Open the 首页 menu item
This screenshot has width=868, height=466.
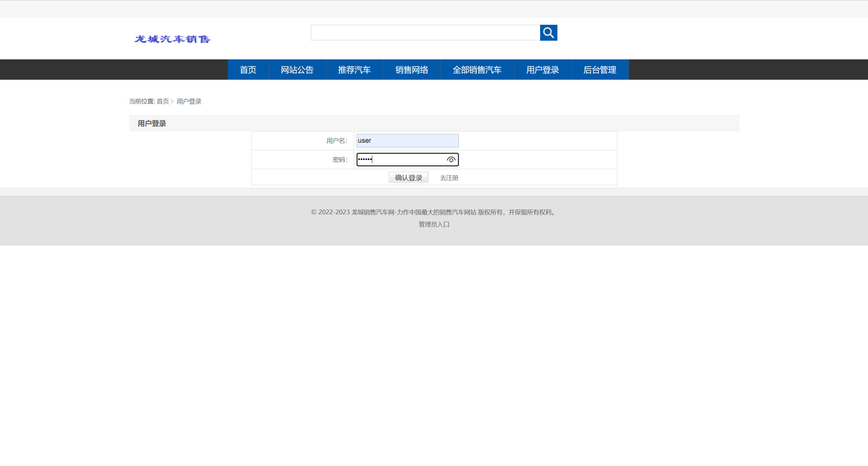click(248, 70)
